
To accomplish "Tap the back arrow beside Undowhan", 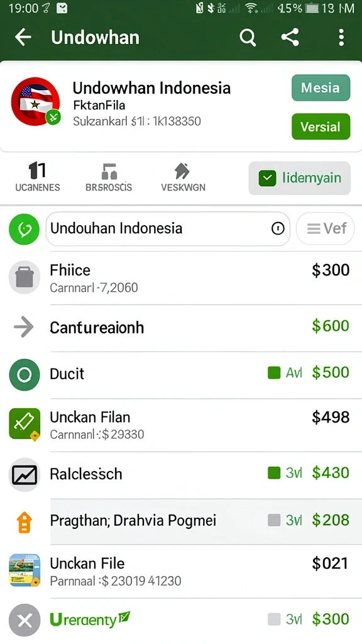I will (x=23, y=37).
